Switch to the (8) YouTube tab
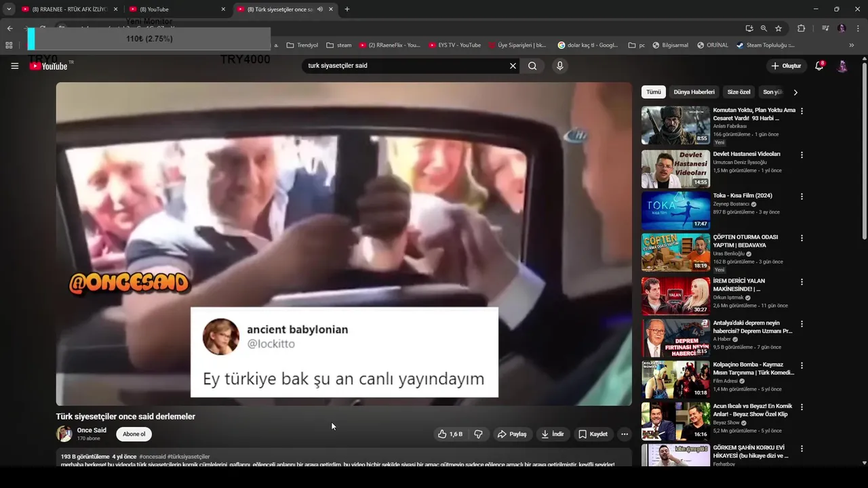This screenshot has height=488, width=868. pos(177,9)
